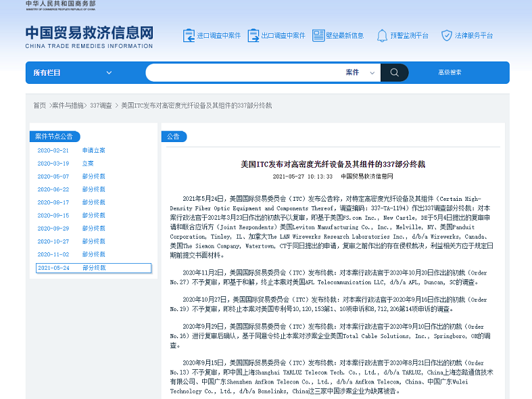The width and height of the screenshot is (532, 399).
Task: Open 出口调查中案件 link
Action: click(283, 36)
